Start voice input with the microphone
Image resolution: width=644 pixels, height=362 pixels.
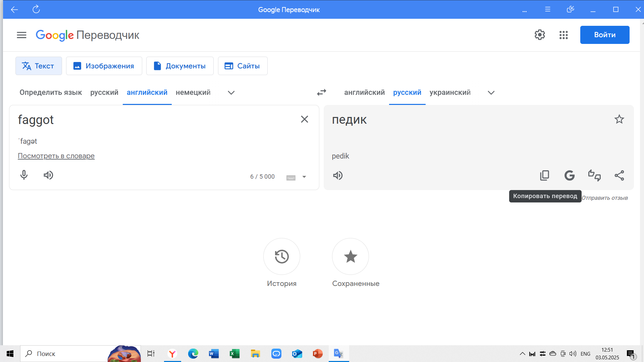click(x=24, y=175)
